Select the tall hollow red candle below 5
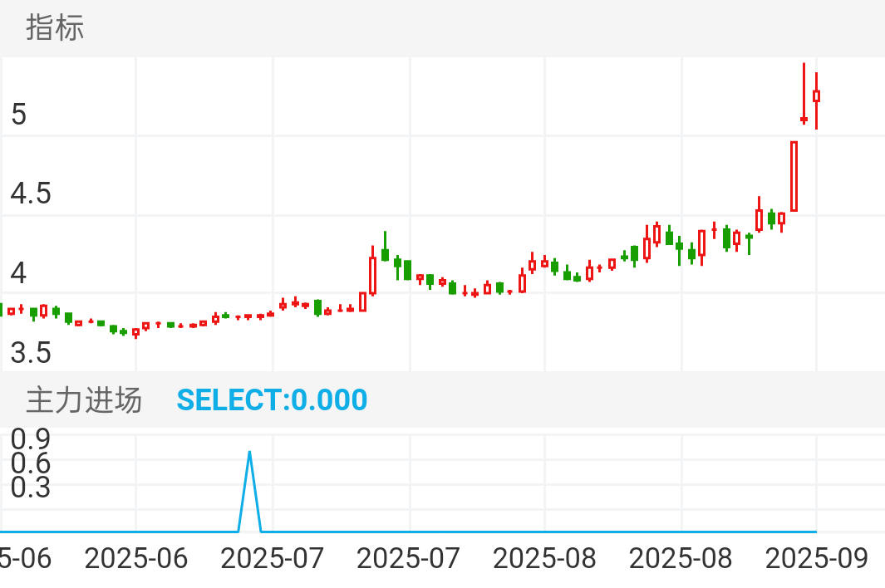Image resolution: width=885 pixels, height=588 pixels. pos(794,177)
